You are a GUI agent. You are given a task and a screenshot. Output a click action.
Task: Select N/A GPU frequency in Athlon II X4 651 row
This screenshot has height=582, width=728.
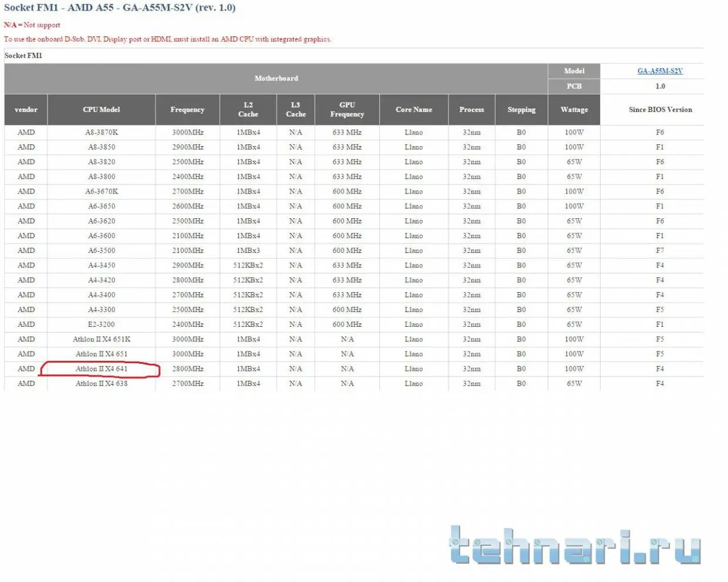coord(347,354)
